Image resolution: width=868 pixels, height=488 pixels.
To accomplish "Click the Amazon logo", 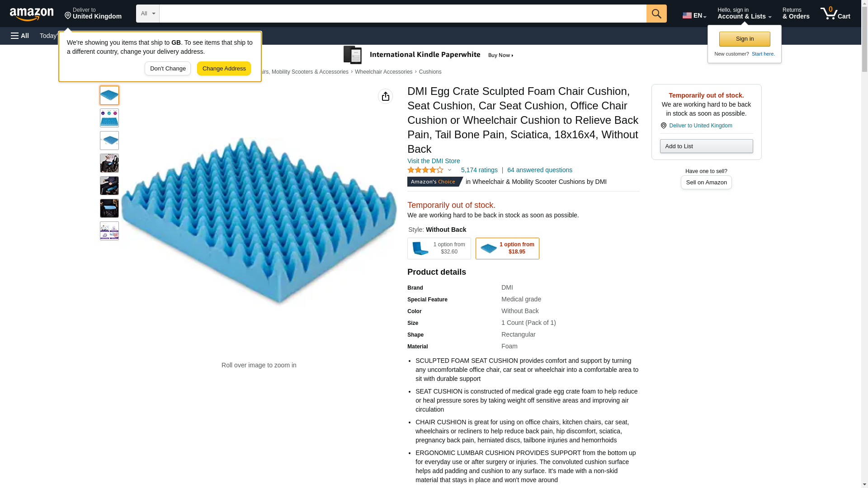I will pyautogui.click(x=32, y=14).
